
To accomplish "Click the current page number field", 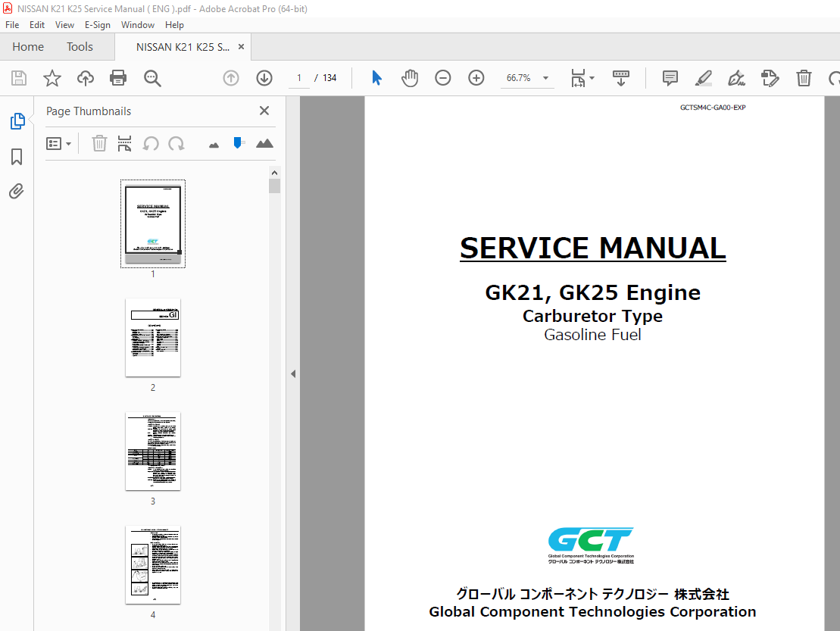I will tap(299, 78).
